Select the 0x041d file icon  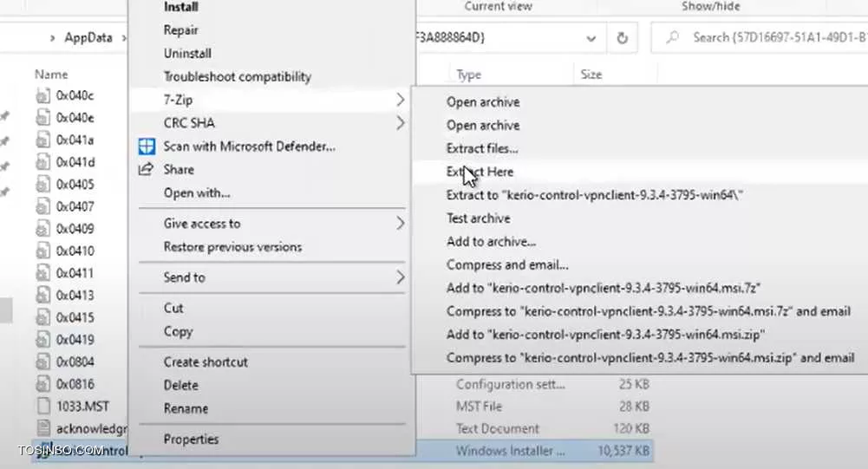(x=42, y=162)
